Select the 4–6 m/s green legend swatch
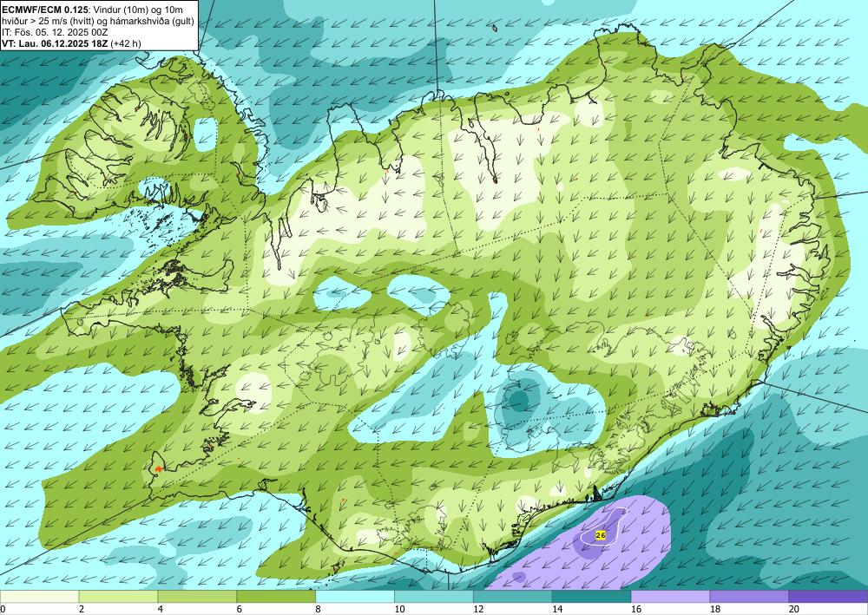The image size is (868, 615). (x=197, y=596)
